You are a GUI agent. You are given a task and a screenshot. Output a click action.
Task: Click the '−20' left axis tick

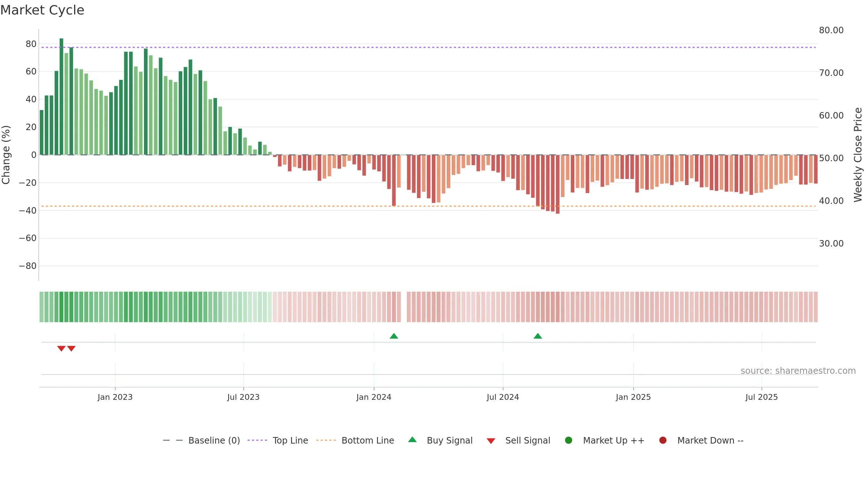point(28,183)
